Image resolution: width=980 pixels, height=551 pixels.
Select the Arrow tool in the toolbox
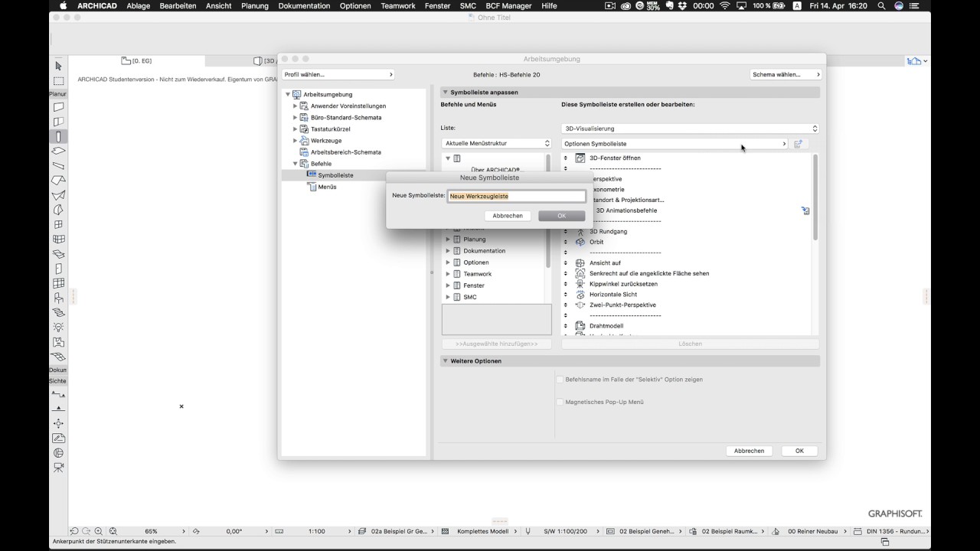pos(59,66)
